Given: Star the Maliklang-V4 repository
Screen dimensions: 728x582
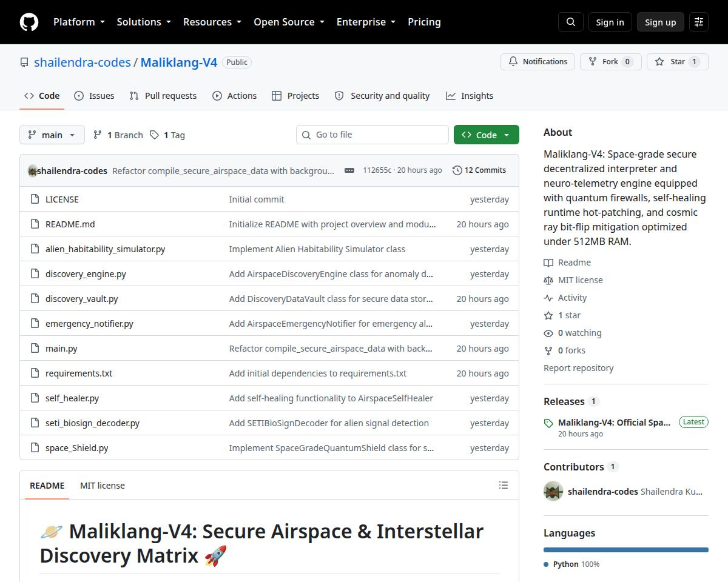Looking at the screenshot, I should (x=678, y=62).
